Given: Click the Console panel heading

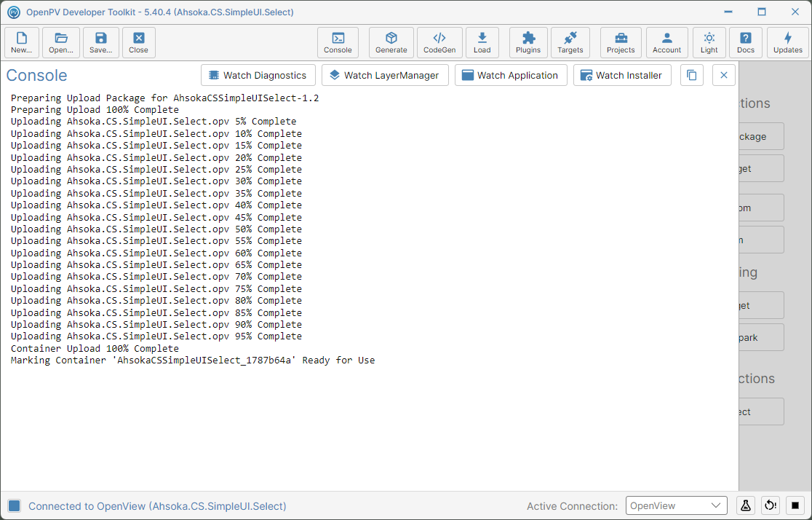Looking at the screenshot, I should (x=37, y=75).
